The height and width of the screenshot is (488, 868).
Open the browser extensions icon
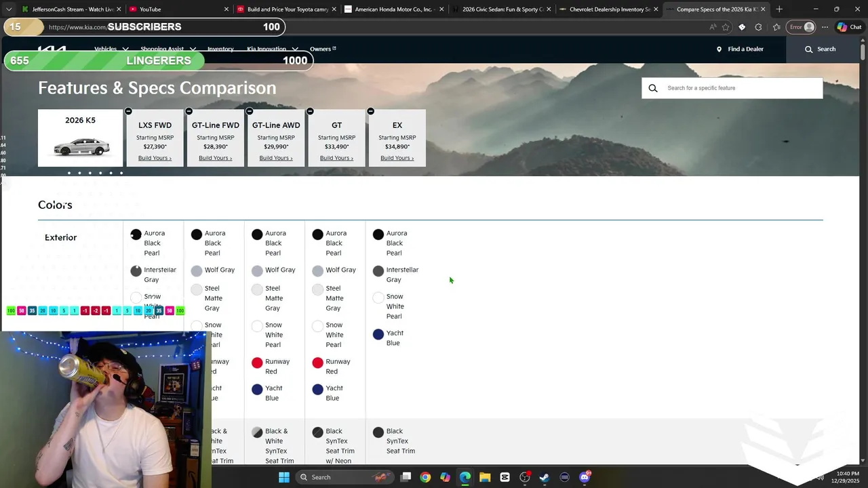point(758,27)
